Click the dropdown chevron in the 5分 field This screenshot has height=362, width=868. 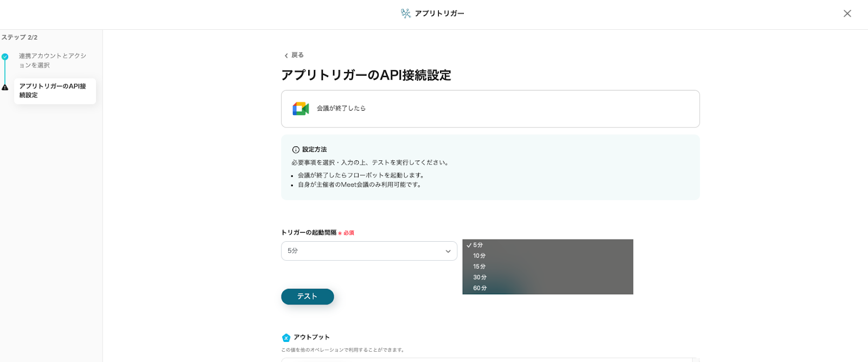click(x=448, y=251)
